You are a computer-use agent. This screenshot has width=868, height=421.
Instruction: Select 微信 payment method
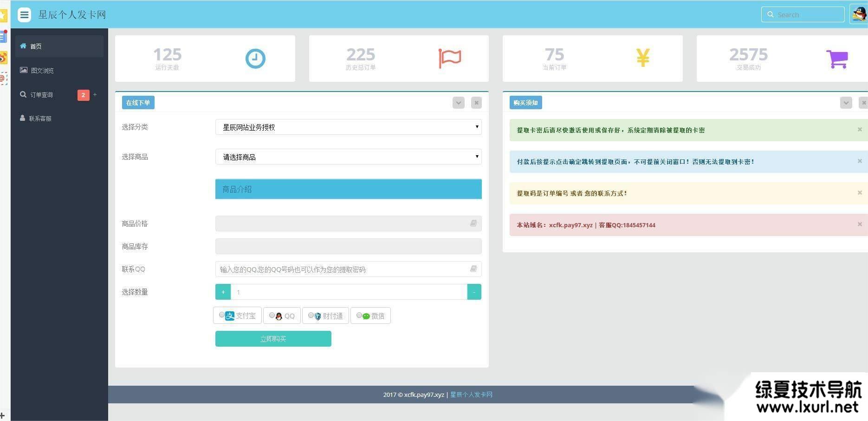[370, 316]
